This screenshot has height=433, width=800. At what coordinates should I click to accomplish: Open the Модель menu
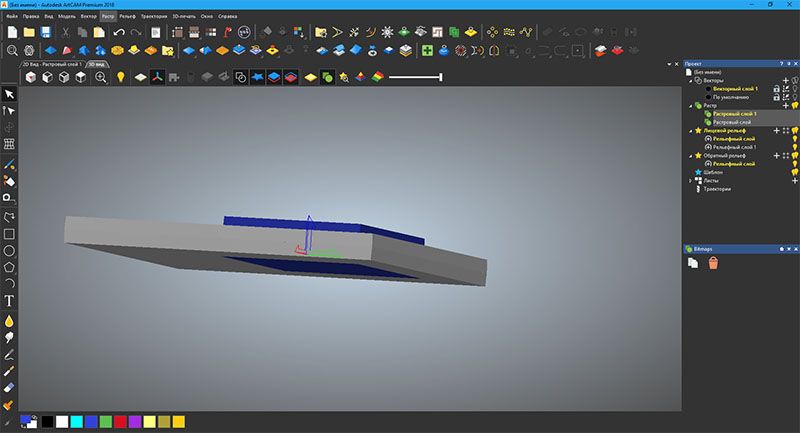coord(66,16)
